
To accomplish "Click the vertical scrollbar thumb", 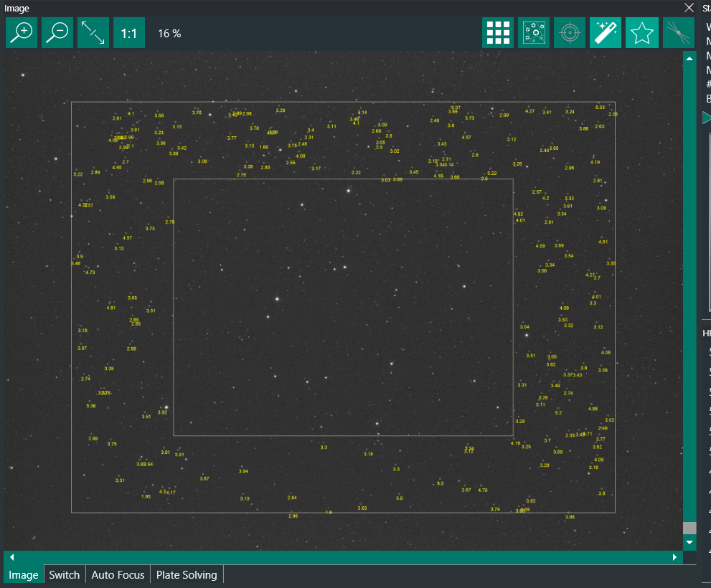I will (689, 528).
